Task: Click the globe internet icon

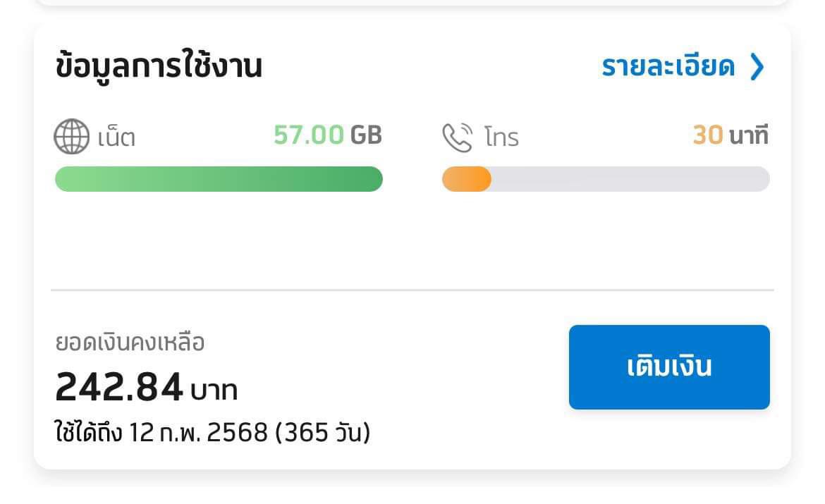Action: (x=72, y=137)
